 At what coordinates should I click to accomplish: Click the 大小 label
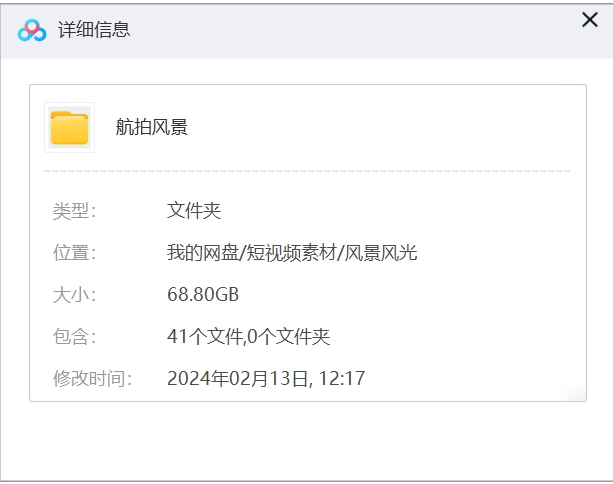point(74,295)
